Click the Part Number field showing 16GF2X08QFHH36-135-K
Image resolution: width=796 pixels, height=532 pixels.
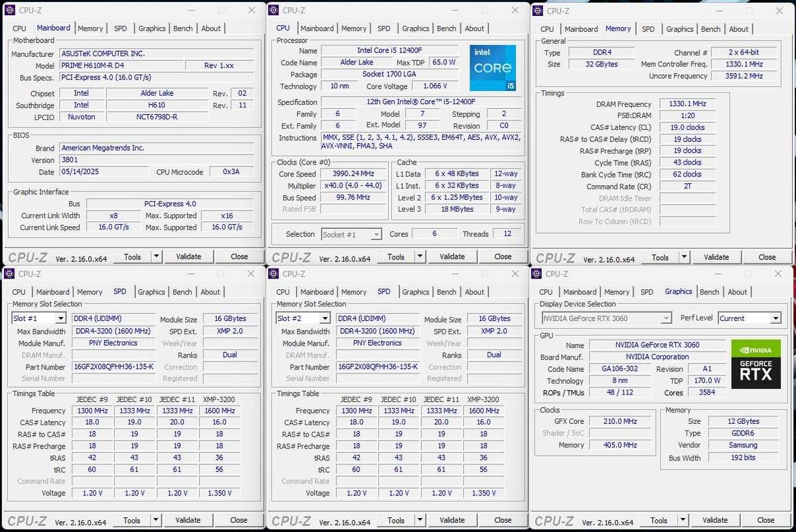113,366
